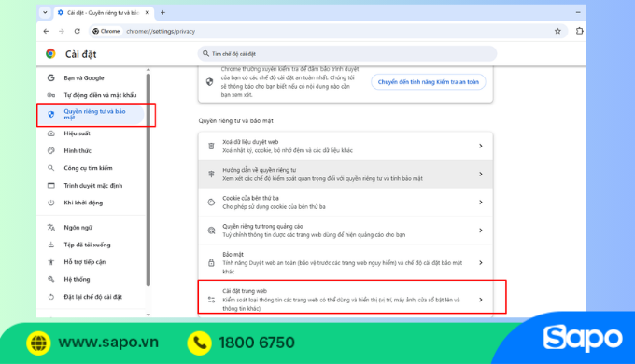This screenshot has width=635, height=364.
Task: Click the palette icon for Hình thức
Action: click(x=51, y=150)
